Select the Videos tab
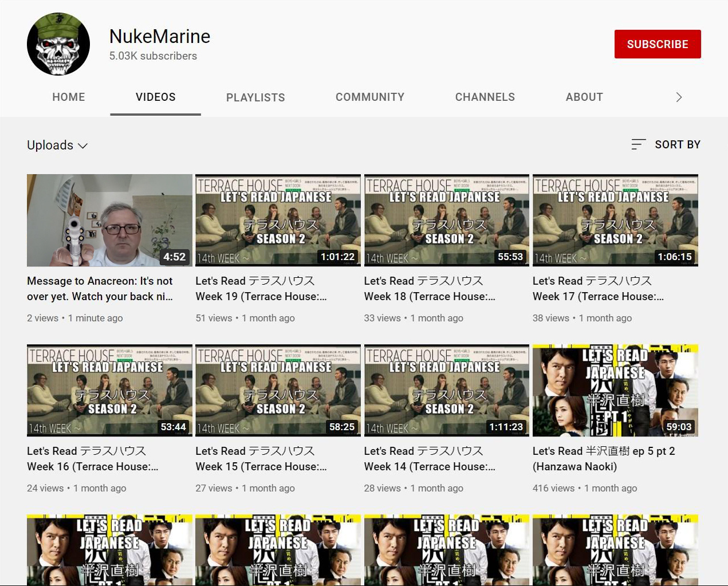The height and width of the screenshot is (586, 728). tap(156, 97)
